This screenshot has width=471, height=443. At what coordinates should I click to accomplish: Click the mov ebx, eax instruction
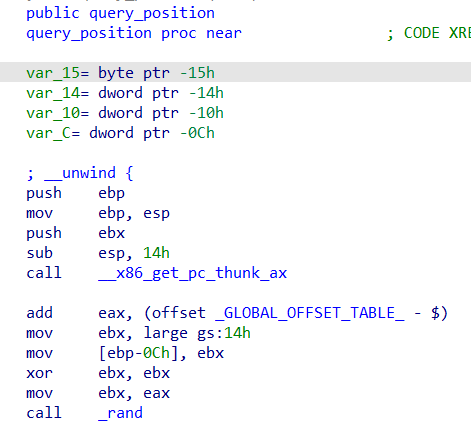click(x=98, y=393)
